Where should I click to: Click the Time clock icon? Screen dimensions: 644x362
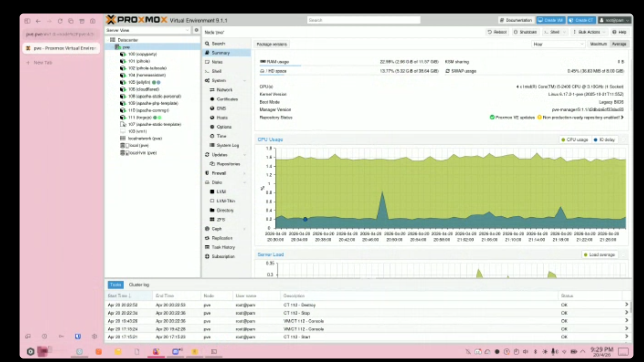click(212, 136)
